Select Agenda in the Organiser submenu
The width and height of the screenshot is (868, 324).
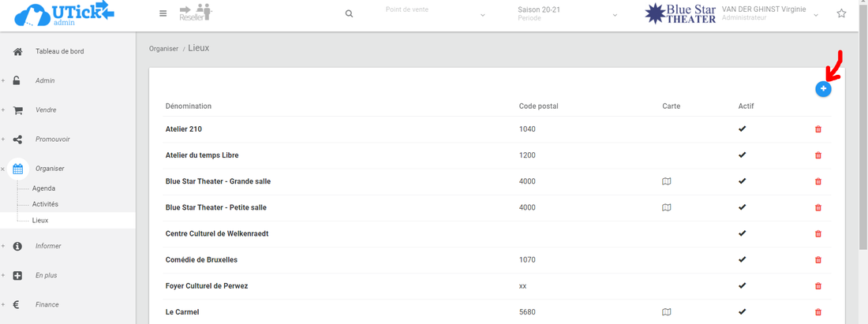[x=43, y=188]
